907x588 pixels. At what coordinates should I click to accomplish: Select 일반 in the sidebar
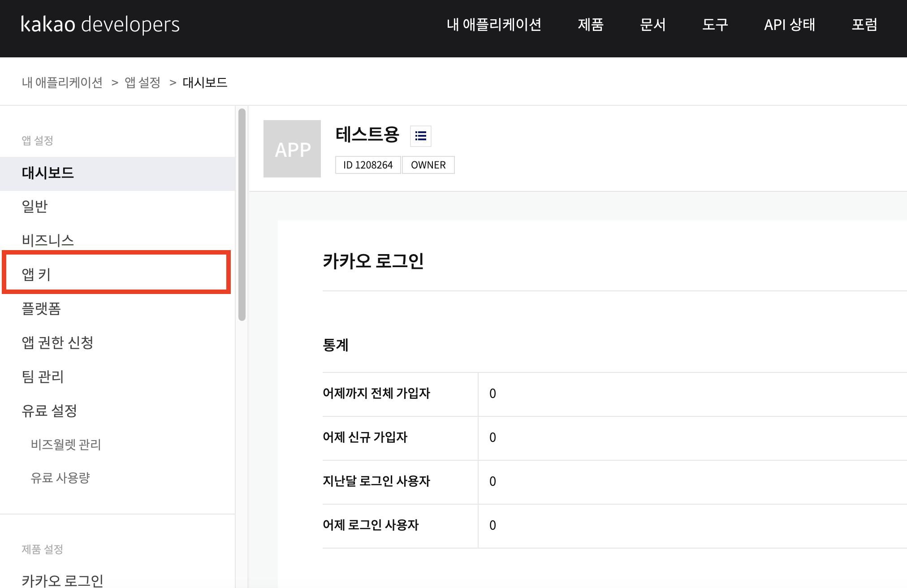35,207
